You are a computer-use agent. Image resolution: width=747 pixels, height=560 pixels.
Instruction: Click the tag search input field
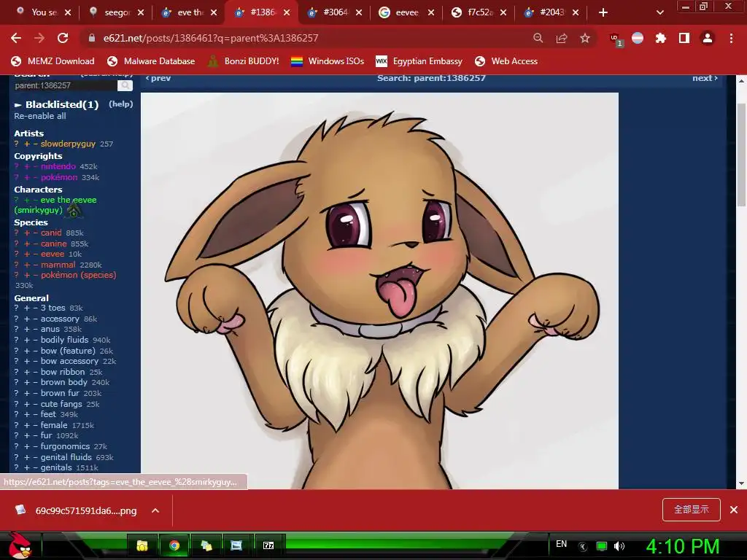[x=64, y=85]
